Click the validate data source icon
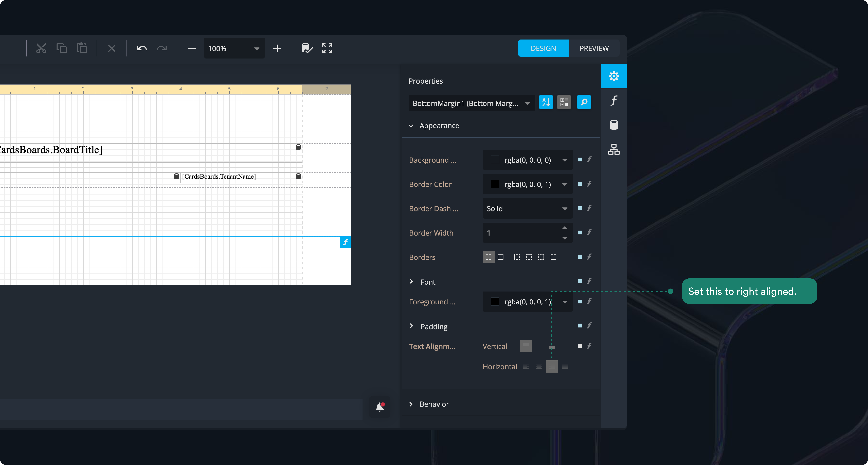868x465 pixels. pyautogui.click(x=307, y=48)
